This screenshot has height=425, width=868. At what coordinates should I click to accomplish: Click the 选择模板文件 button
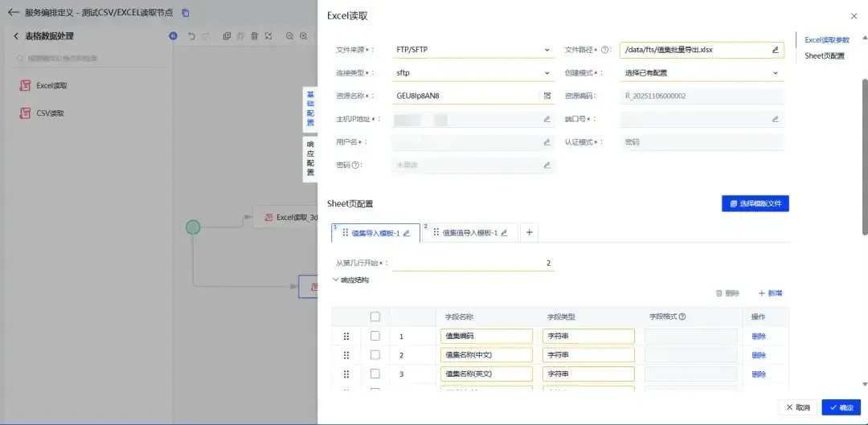coord(755,203)
